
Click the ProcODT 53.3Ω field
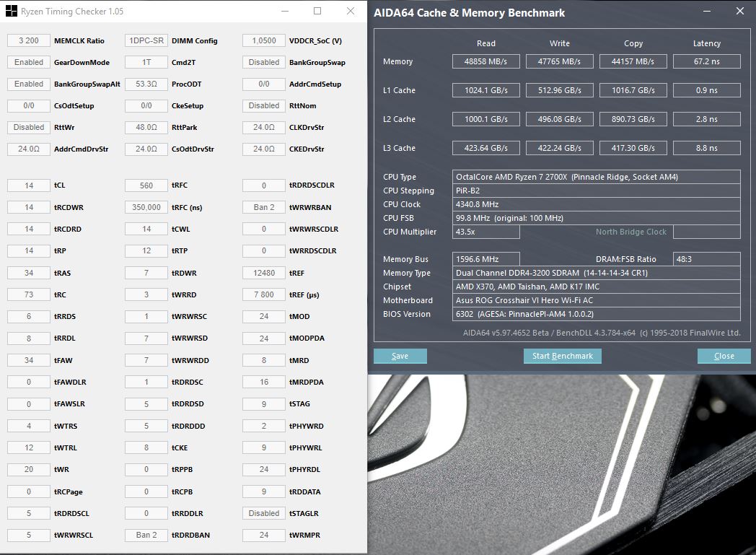coord(146,84)
